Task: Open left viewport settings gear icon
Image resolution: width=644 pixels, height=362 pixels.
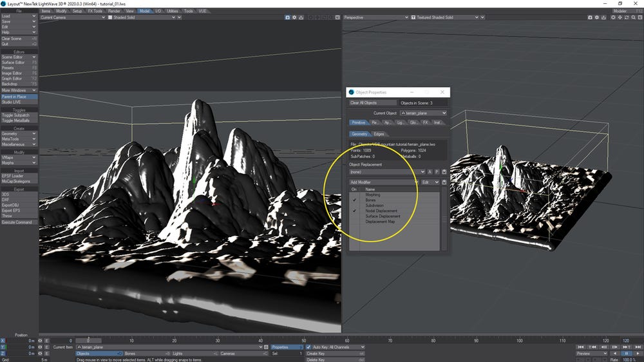Action: pyautogui.click(x=294, y=17)
